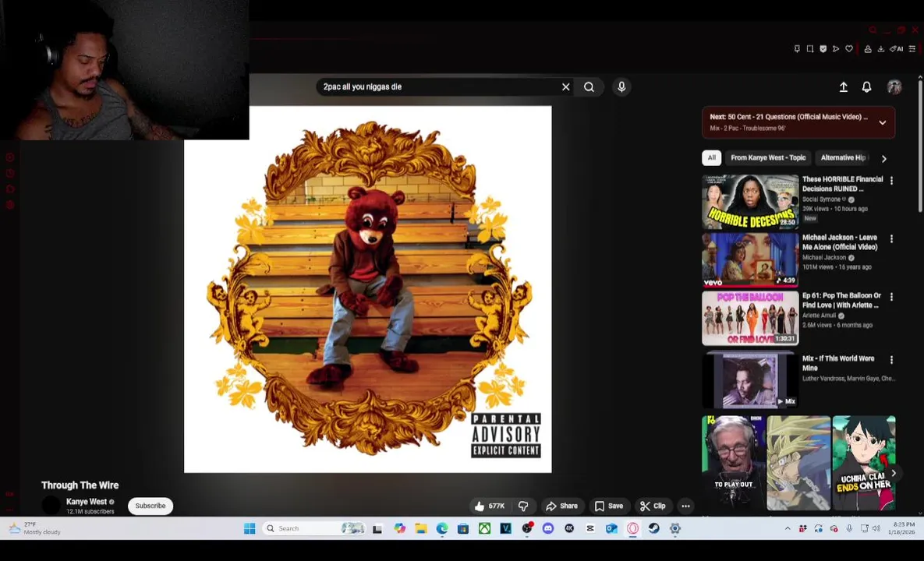Clear the YouTube search box text
The width and height of the screenshot is (924, 561).
coord(566,87)
